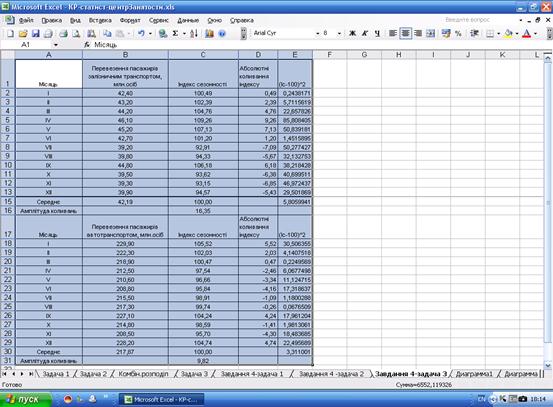Select column header F
553x407 pixels.
[x=329, y=55]
